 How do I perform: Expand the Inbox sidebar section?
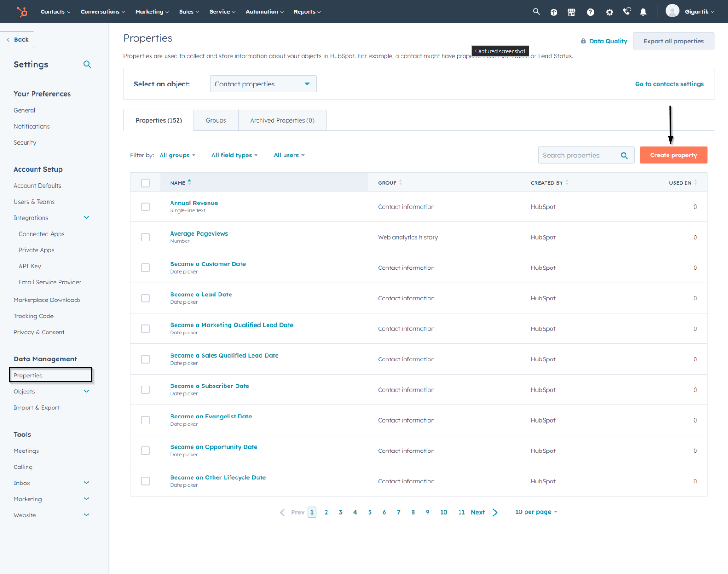(x=86, y=483)
